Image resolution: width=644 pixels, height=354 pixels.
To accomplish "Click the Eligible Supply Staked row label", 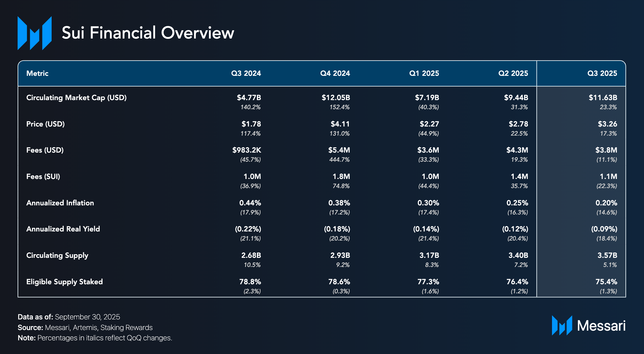I will point(64,282).
